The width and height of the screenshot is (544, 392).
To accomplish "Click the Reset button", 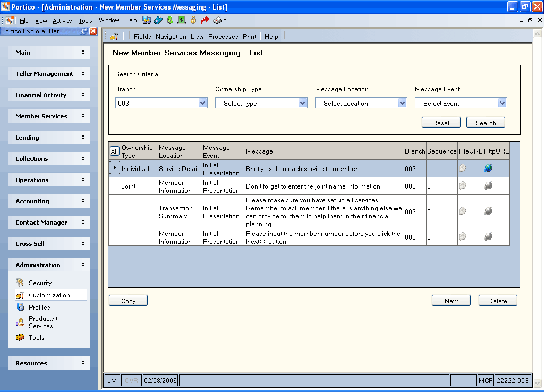I will point(441,123).
